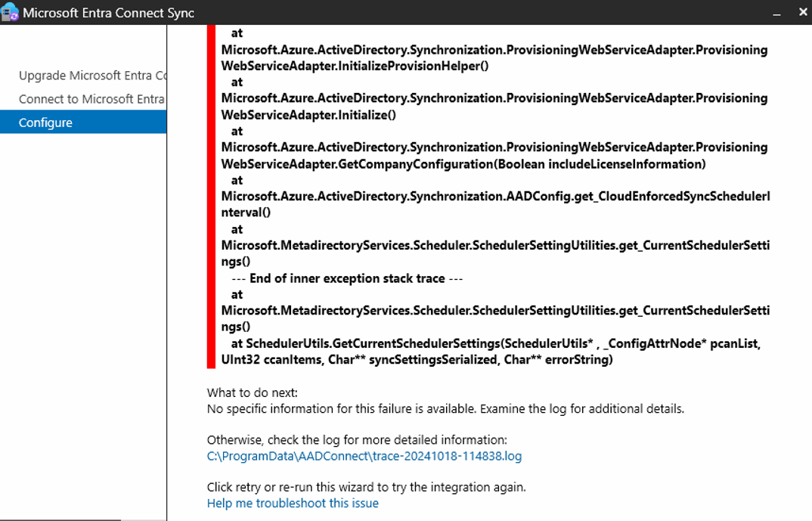Click the Microsoft Entra Connect app icon
This screenshot has height=521, width=812.
[10, 12]
